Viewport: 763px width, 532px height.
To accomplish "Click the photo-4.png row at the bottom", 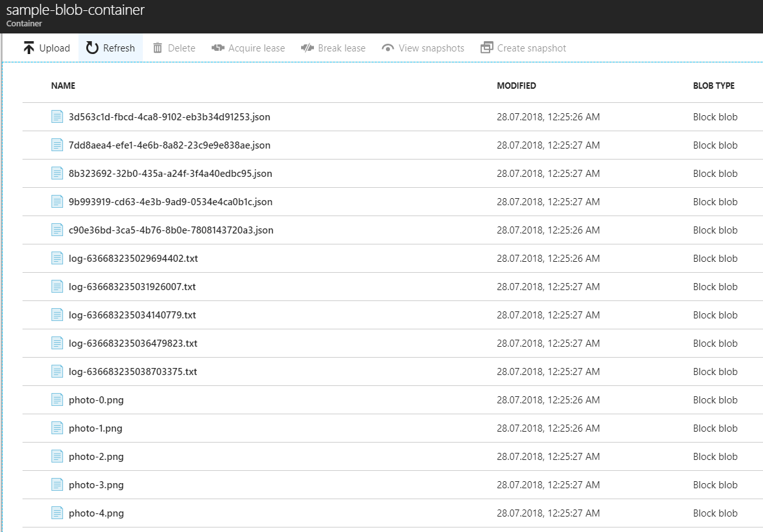I will tap(97, 513).
